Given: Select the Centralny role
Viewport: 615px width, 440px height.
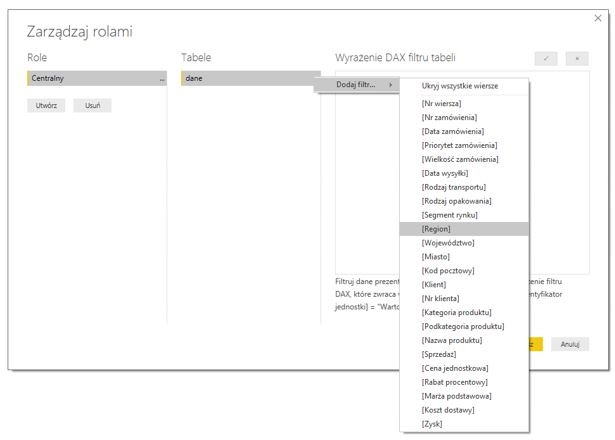Looking at the screenshot, I should (90, 78).
